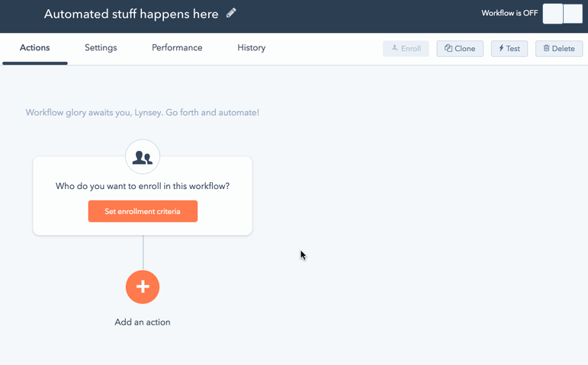This screenshot has height=365, width=588.
Task: Click the workflow title Automated stuff happens here
Action: coord(131,14)
